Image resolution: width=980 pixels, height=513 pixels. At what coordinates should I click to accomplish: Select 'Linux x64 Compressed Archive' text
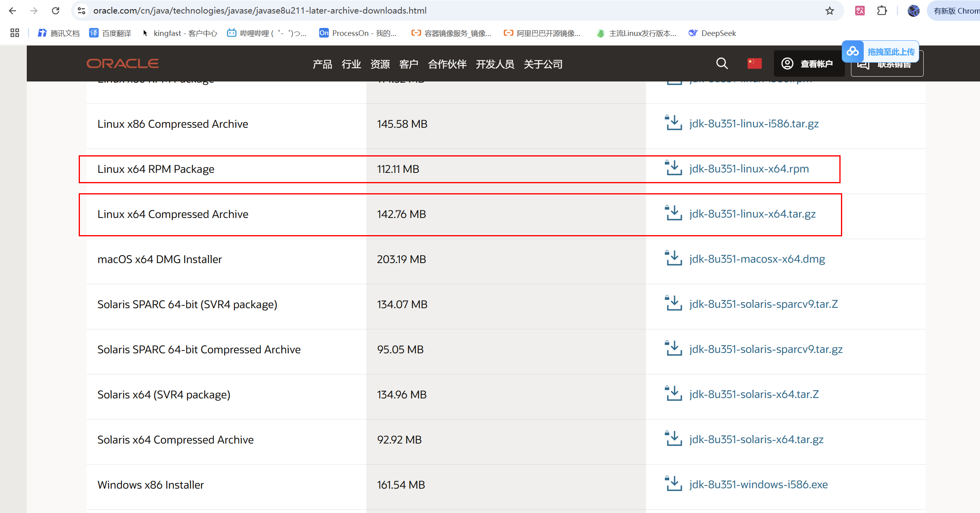click(x=173, y=214)
